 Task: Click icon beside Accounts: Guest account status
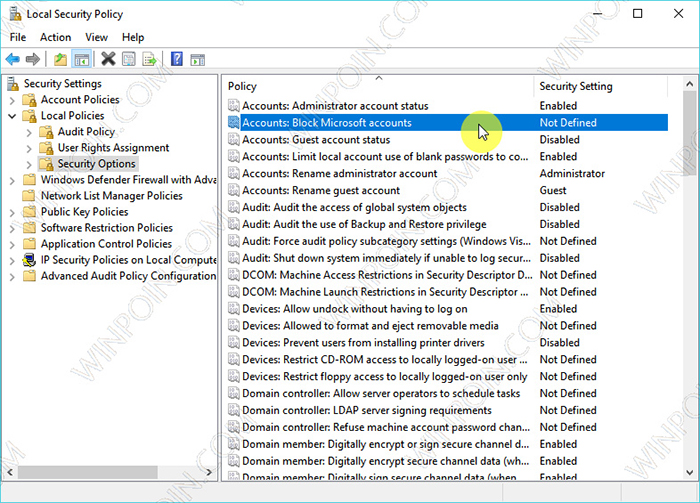233,140
